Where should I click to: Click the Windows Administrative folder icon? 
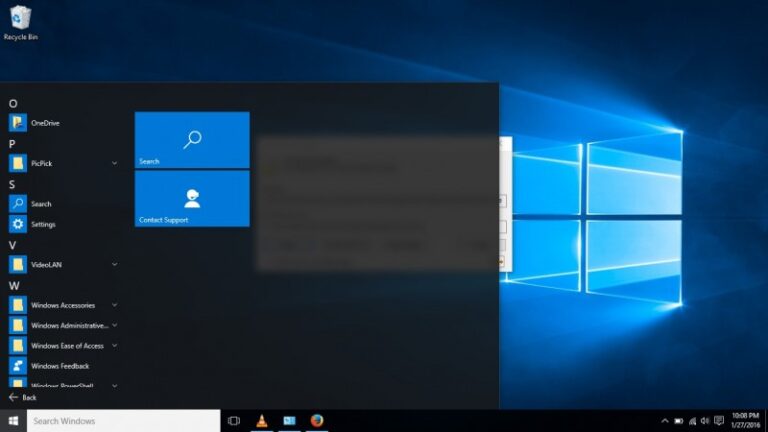[18, 325]
